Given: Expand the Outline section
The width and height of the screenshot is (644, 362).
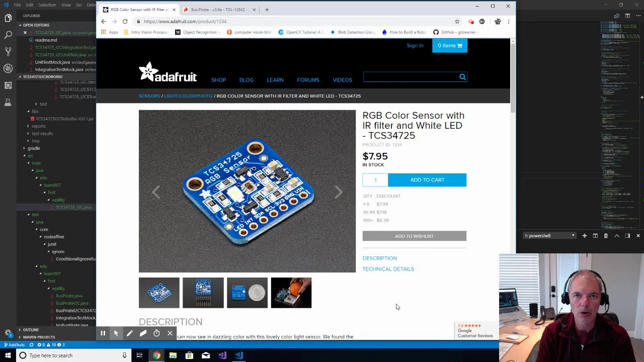Looking at the screenshot, I should [x=30, y=330].
